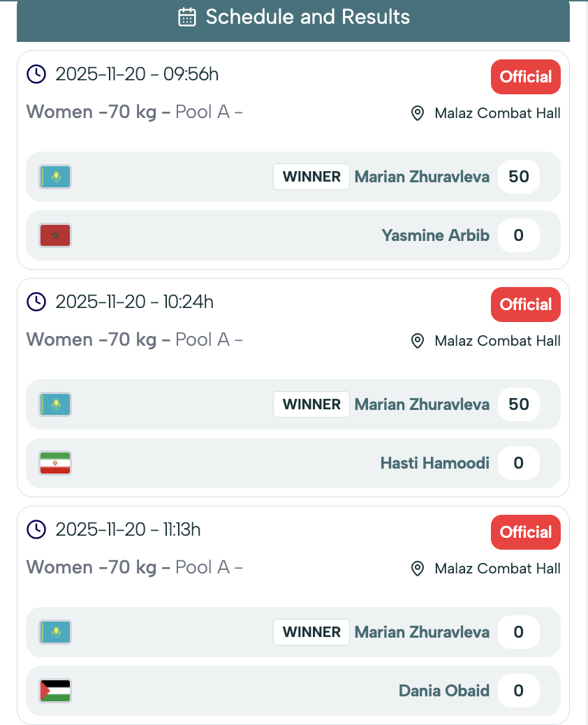The image size is (588, 725).
Task: Click the clock icon for the 10:24h match
Action: point(36,302)
